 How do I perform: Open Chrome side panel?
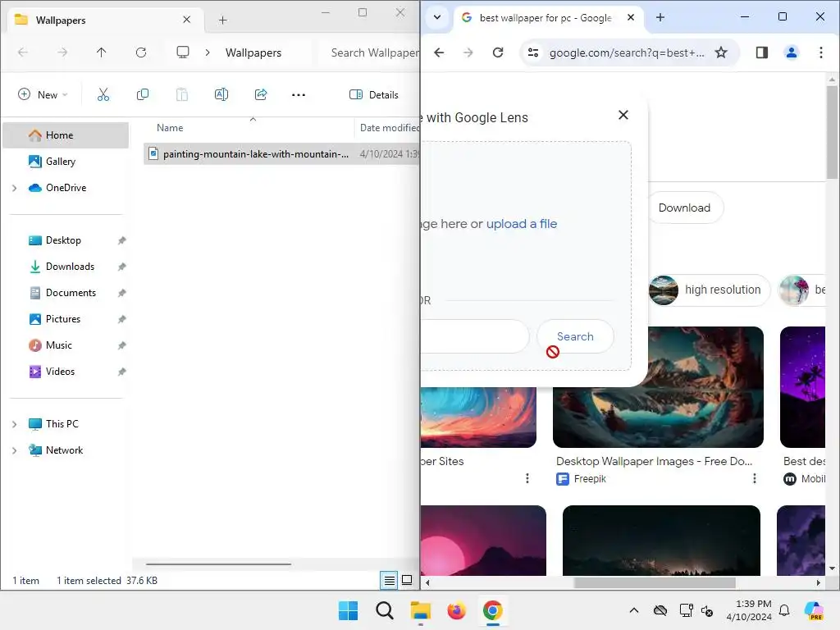tap(762, 52)
